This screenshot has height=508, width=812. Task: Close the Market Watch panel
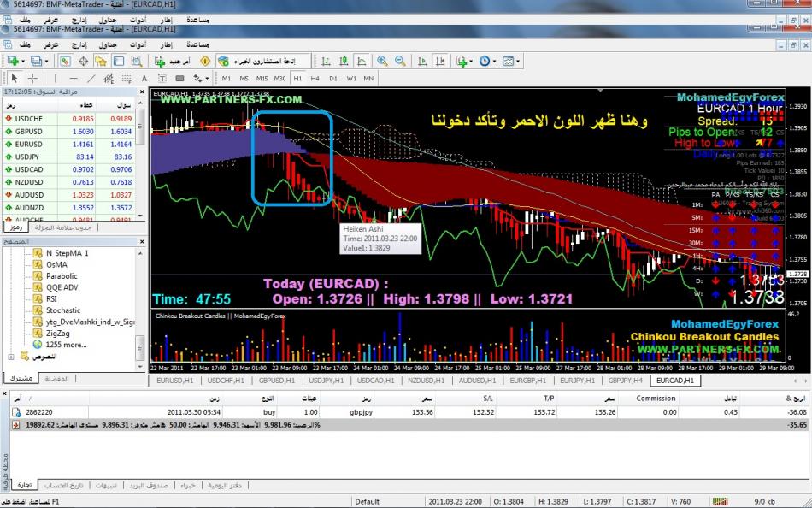[142, 92]
